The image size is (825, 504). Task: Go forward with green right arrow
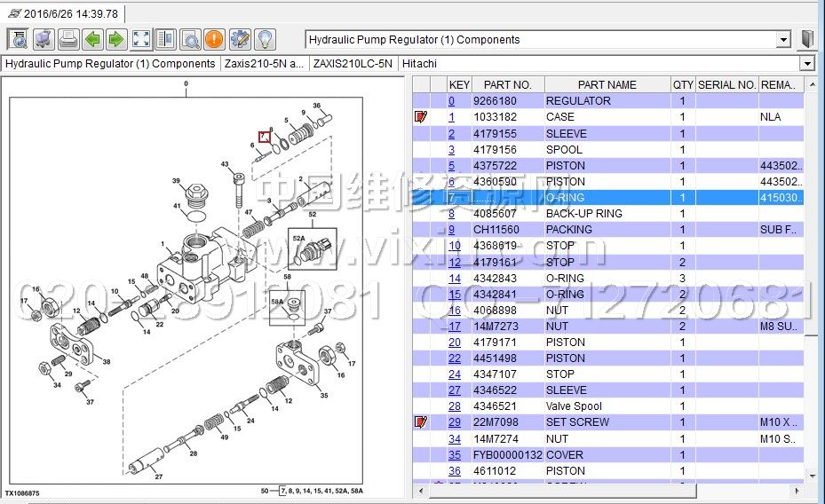pos(116,39)
